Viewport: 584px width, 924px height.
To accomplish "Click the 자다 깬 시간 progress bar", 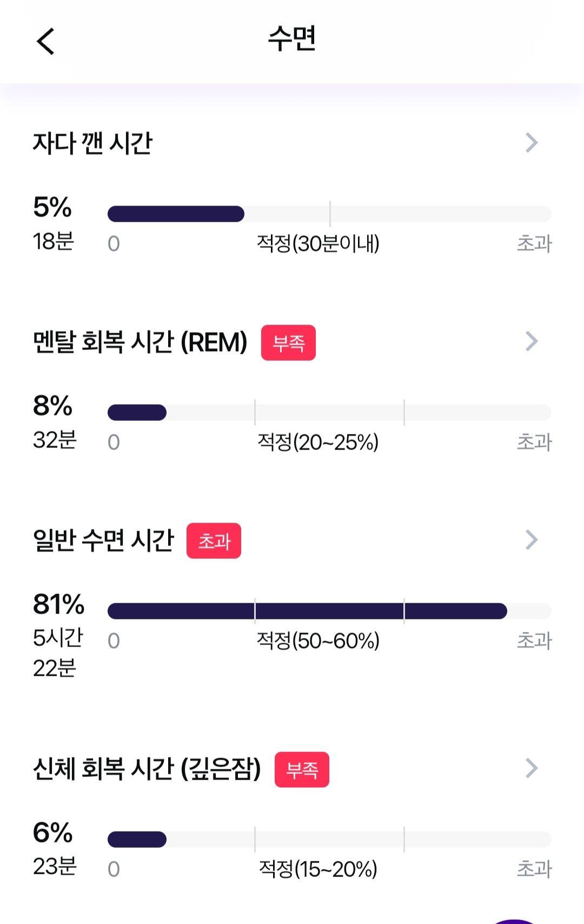I will click(329, 214).
